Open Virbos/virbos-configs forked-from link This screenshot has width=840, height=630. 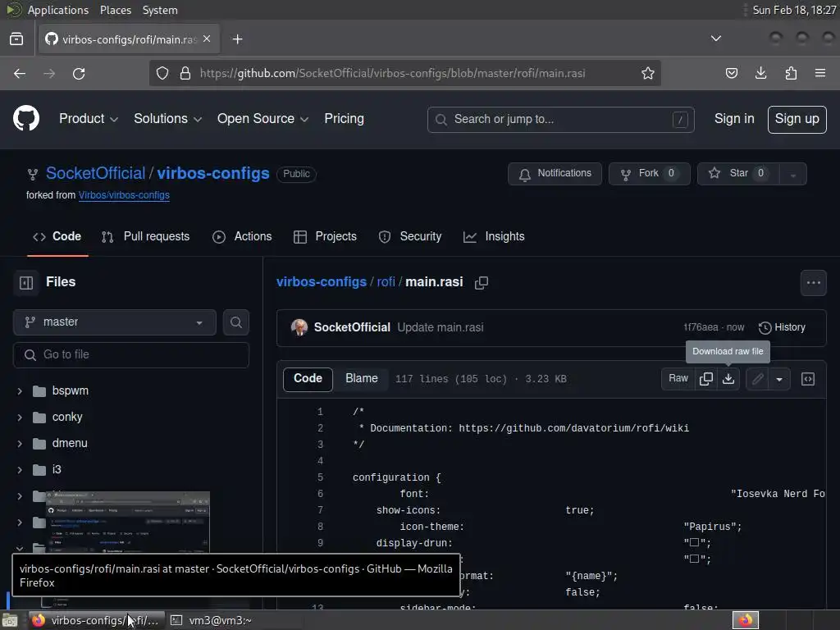click(124, 195)
